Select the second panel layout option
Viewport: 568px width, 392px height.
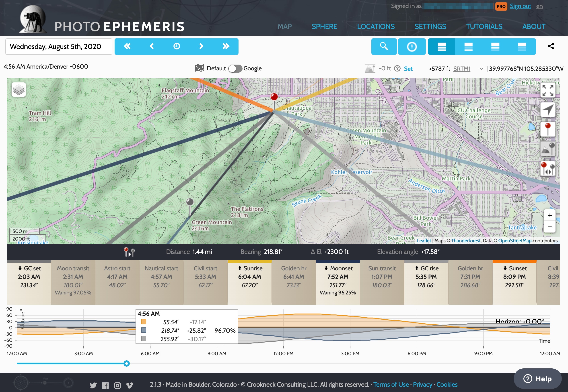[468, 46]
